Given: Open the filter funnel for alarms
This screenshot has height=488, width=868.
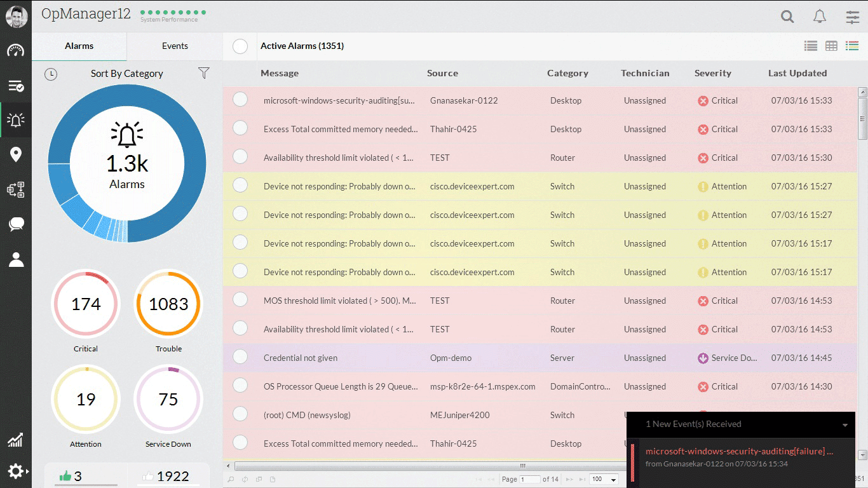Looking at the screenshot, I should coord(203,73).
